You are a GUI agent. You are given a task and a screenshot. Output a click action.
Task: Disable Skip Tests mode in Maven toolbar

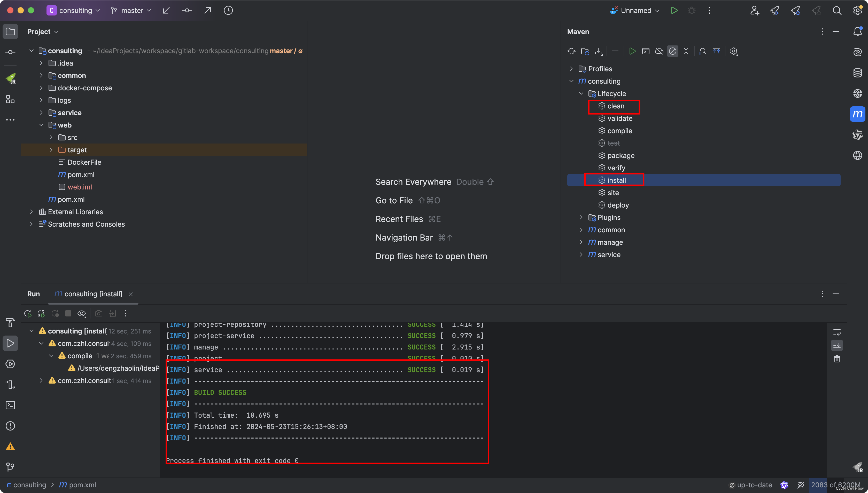tap(672, 51)
